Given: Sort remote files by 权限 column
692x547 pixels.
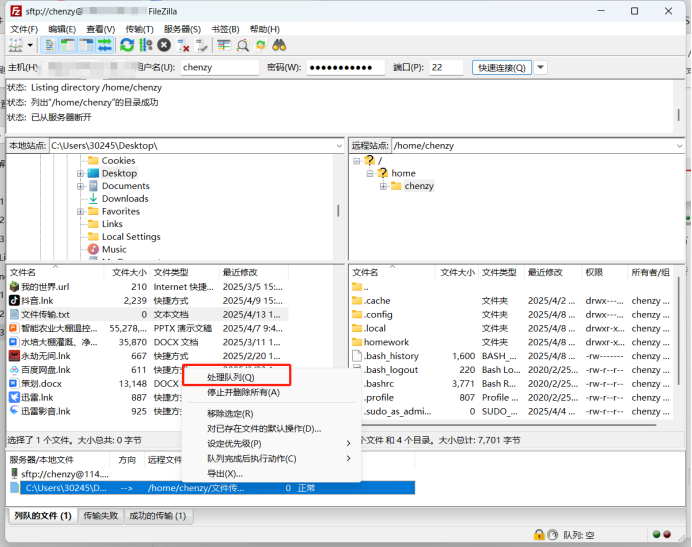Looking at the screenshot, I should [594, 272].
